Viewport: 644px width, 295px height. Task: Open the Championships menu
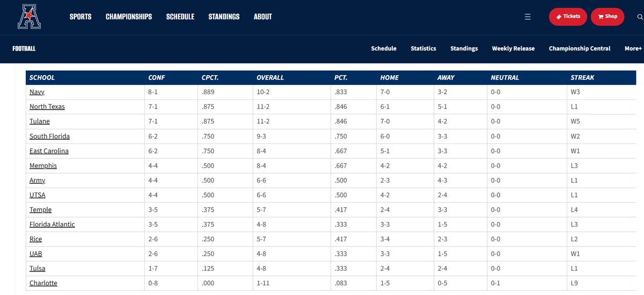coord(129,17)
